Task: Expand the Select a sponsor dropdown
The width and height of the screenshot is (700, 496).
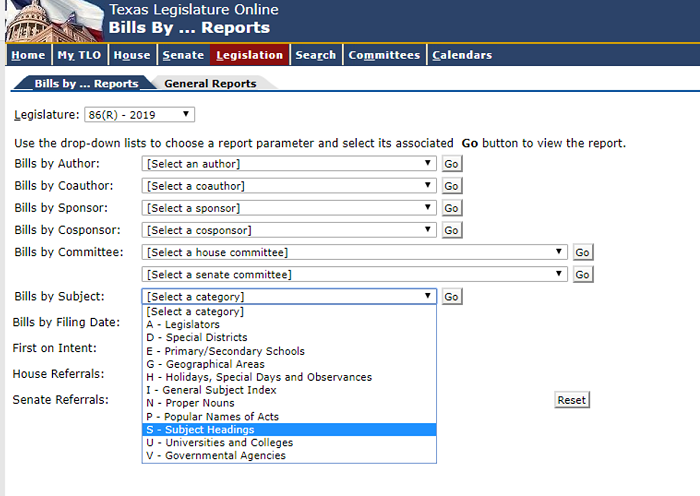Action: (x=289, y=208)
